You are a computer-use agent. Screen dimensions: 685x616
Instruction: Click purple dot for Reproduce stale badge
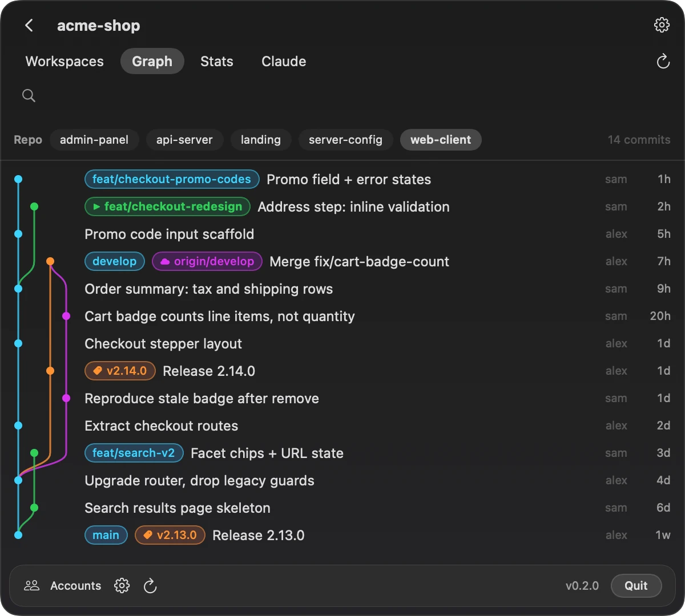[x=66, y=398]
